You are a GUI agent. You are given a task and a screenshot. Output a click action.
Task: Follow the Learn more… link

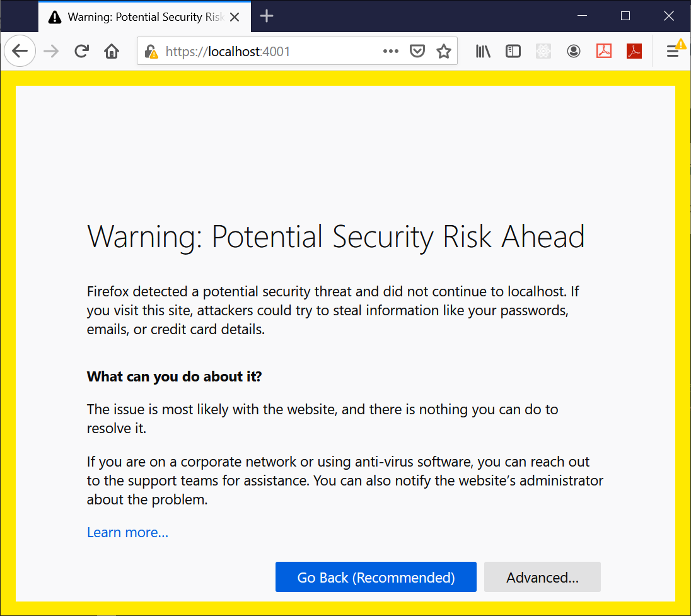[127, 533]
